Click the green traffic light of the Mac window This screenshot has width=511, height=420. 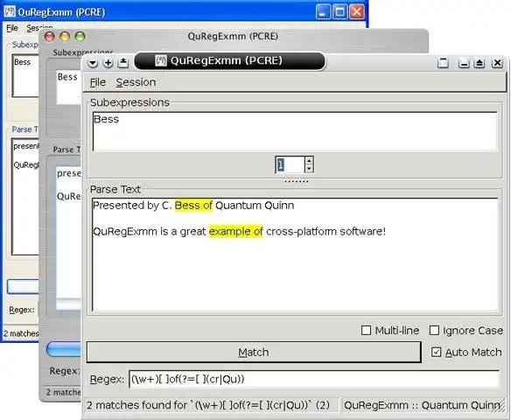80,37
